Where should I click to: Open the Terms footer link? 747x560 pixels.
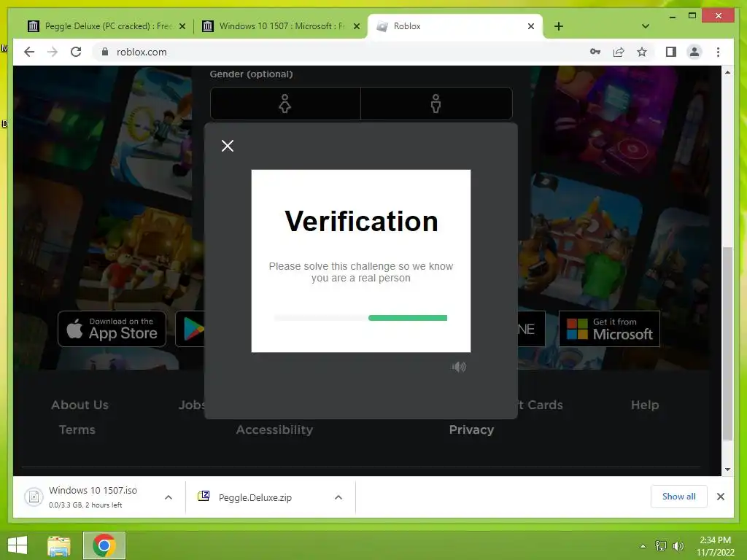[x=77, y=429]
